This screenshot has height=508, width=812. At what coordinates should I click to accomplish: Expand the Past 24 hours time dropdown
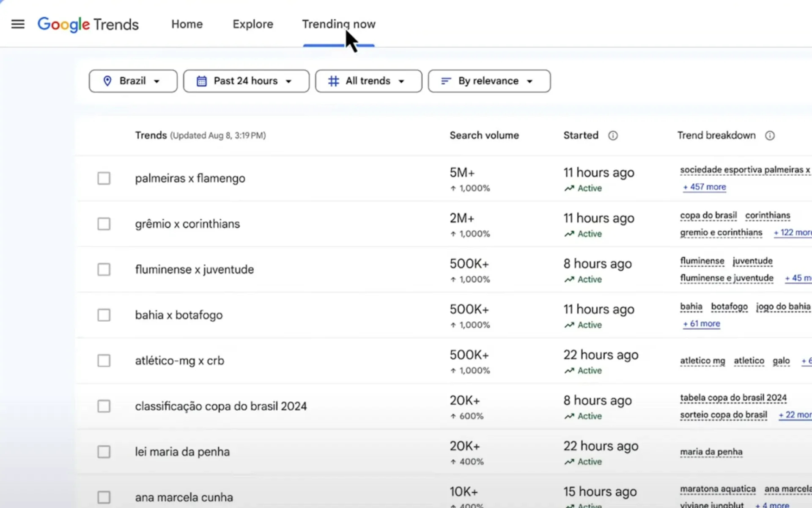point(246,81)
